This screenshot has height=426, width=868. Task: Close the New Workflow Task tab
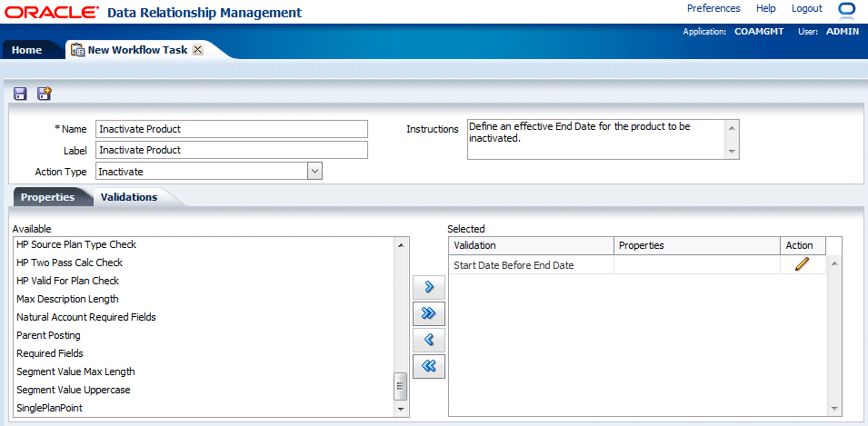[x=197, y=50]
